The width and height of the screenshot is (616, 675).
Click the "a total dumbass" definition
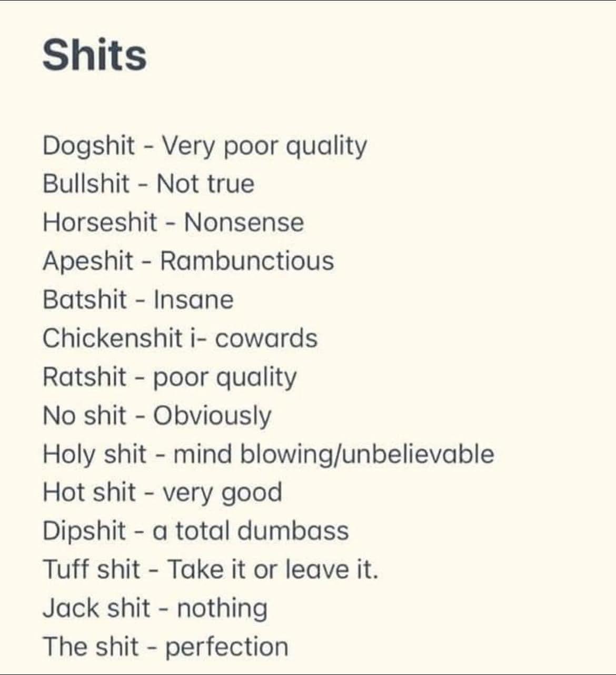251,531
